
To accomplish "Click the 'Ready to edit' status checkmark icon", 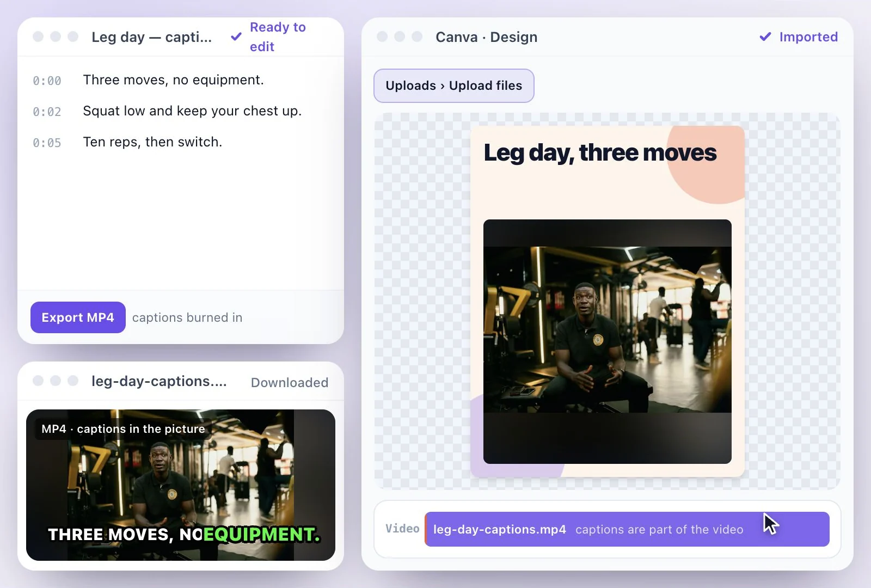I will click(x=236, y=37).
